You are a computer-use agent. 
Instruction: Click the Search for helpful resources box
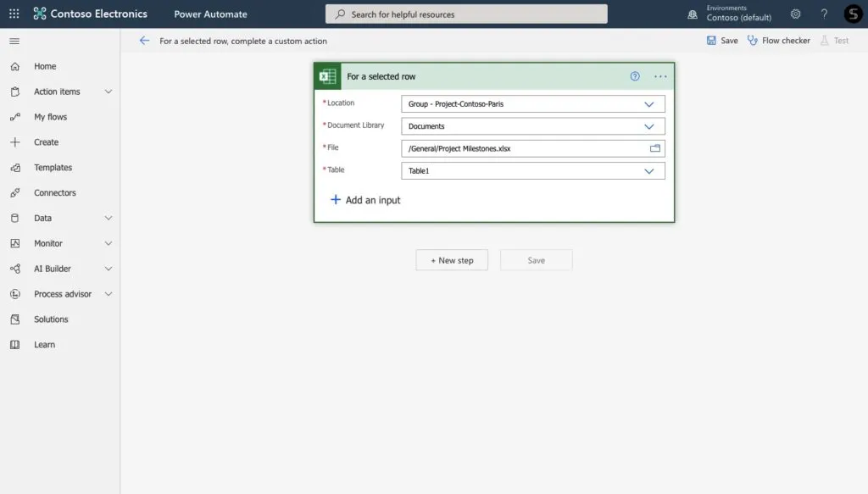coord(466,14)
